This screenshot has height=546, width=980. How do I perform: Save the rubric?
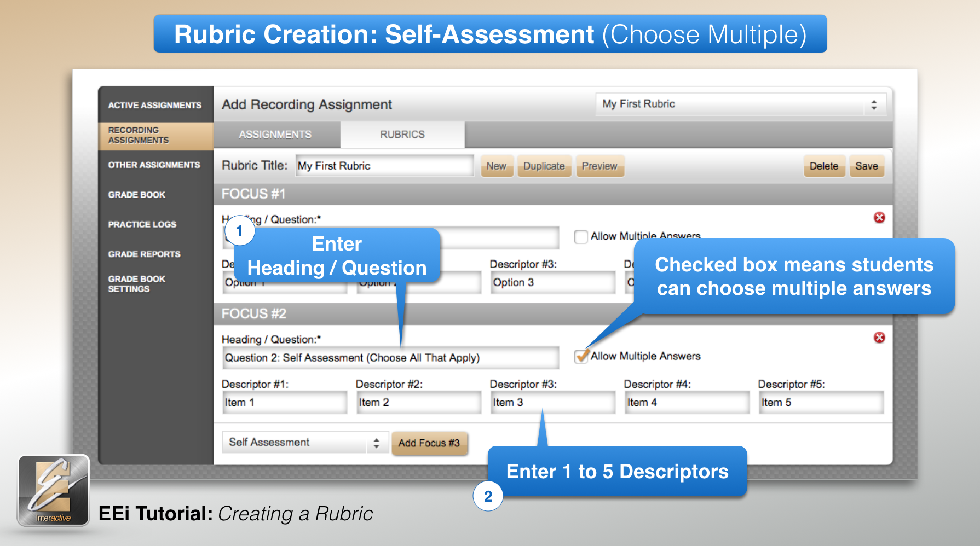point(867,166)
